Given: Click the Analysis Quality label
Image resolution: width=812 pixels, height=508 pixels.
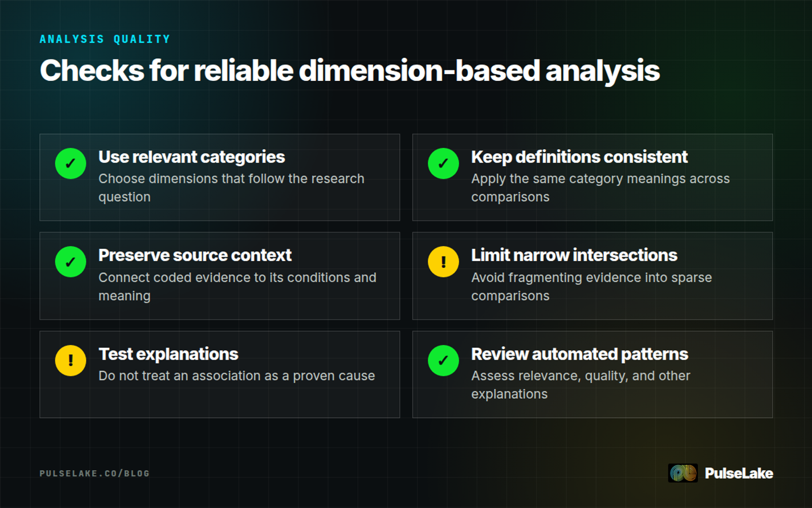Looking at the screenshot, I should (105, 39).
